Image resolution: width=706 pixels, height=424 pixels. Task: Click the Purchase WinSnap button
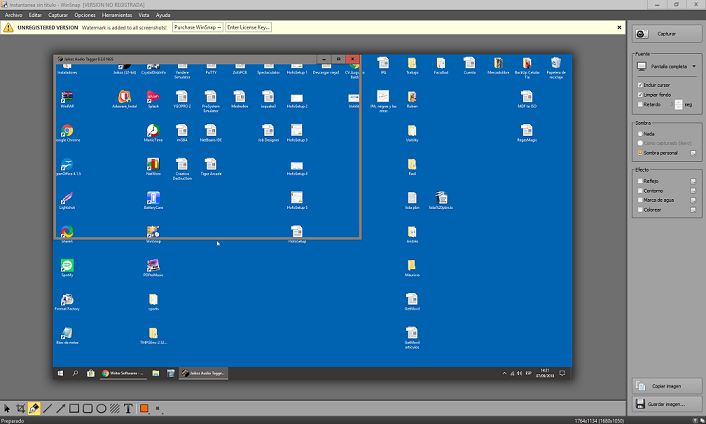(x=198, y=27)
